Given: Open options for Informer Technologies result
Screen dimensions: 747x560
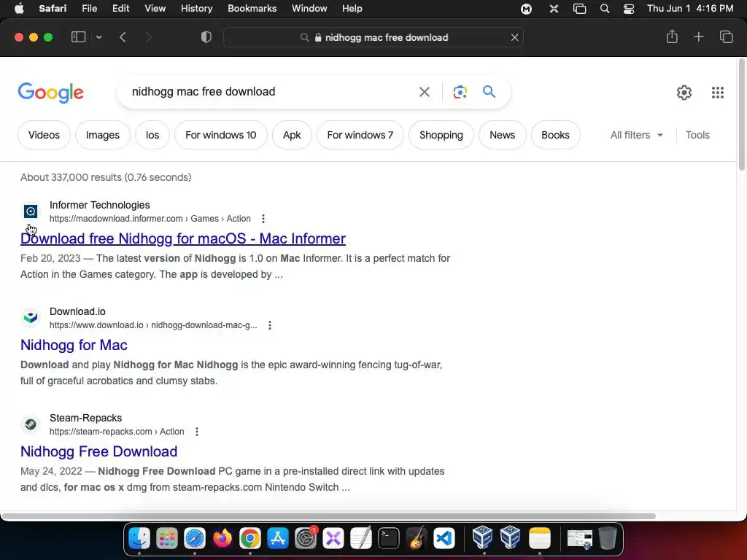Looking at the screenshot, I should click(x=263, y=219).
